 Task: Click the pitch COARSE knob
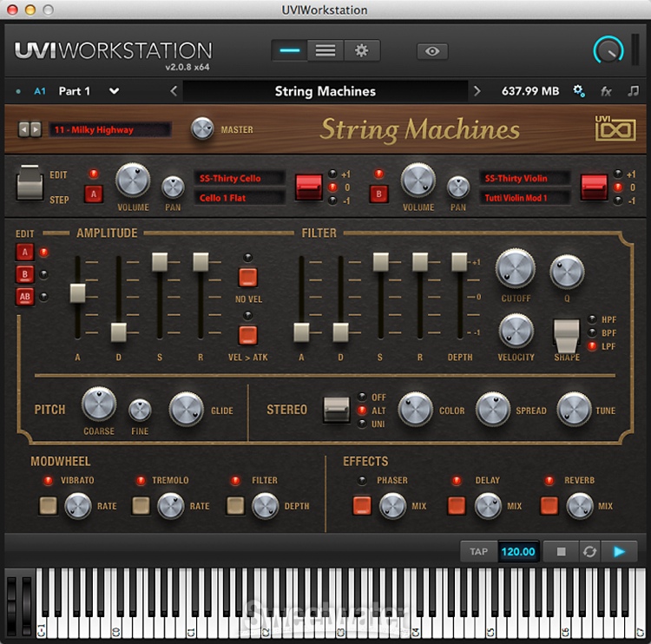(99, 404)
